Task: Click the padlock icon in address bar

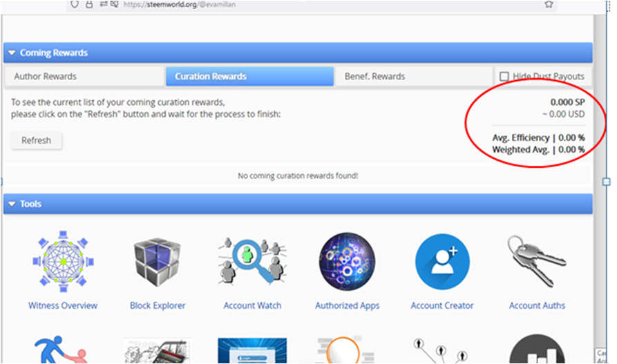Action: click(x=89, y=4)
